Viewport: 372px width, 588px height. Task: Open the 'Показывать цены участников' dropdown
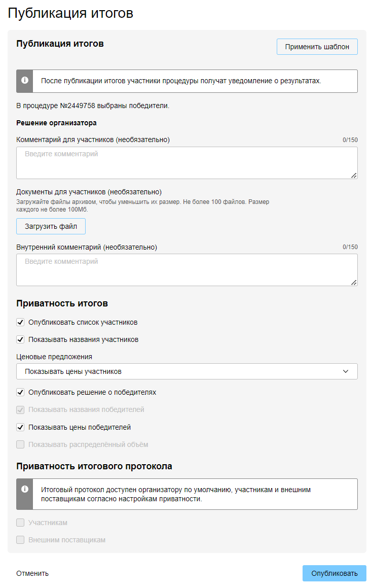pyautogui.click(x=187, y=371)
